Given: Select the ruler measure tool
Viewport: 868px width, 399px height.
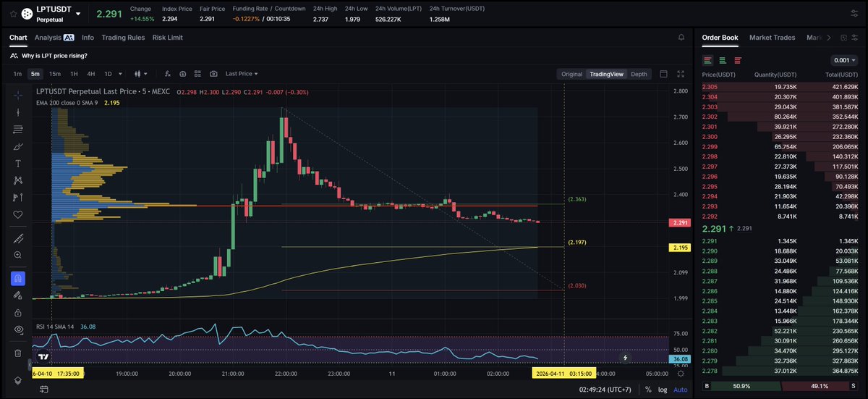Looking at the screenshot, I should click(x=18, y=238).
